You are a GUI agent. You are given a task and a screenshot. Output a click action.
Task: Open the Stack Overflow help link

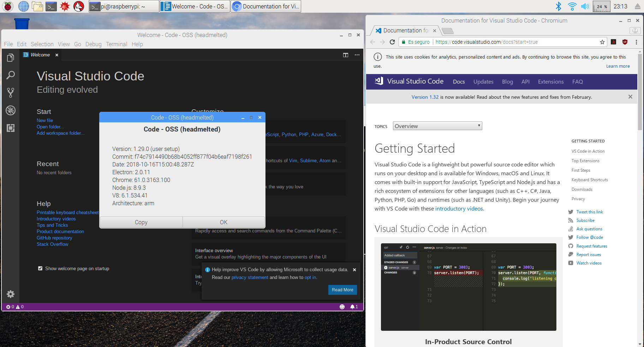click(x=53, y=244)
